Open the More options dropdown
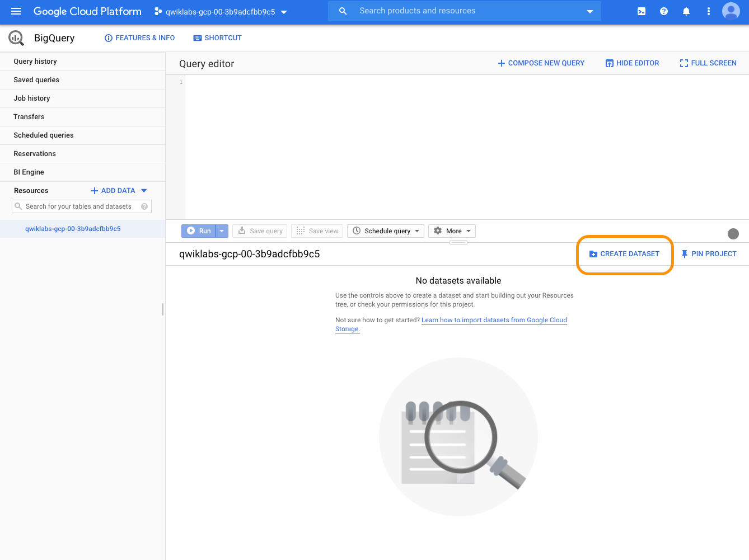The height and width of the screenshot is (560, 749). pyautogui.click(x=452, y=231)
